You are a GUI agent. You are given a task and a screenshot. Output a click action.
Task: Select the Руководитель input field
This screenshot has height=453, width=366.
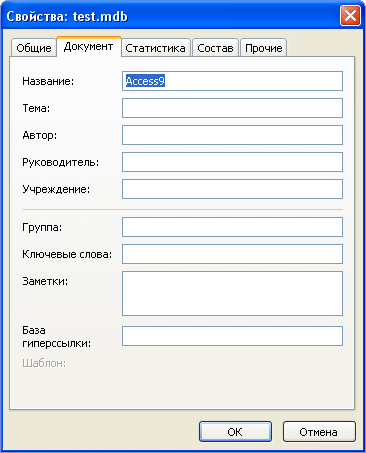pyautogui.click(x=232, y=162)
